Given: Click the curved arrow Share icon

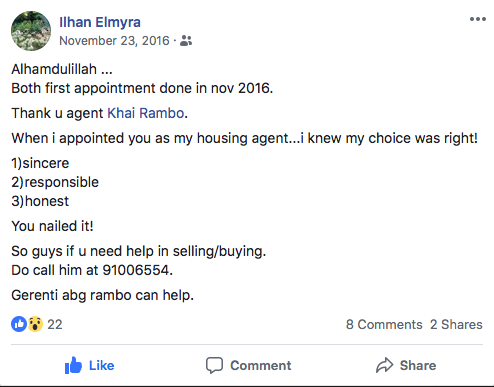Looking at the screenshot, I should coord(385,365).
